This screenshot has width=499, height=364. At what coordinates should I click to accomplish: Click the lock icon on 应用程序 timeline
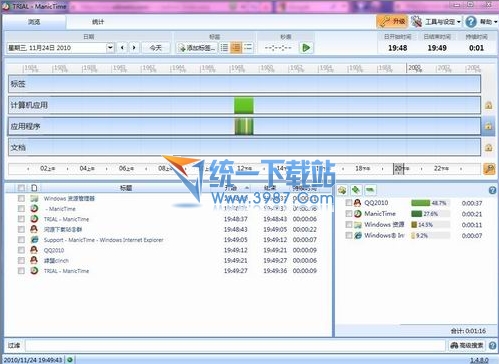488,126
